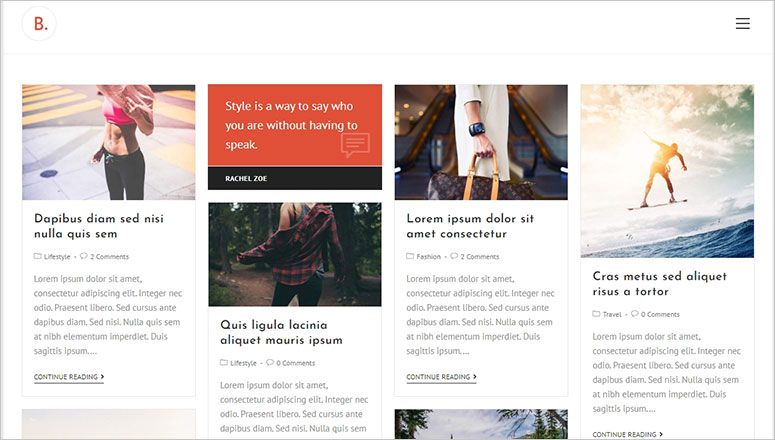Open 0 Comments on Quis ligula post
Image resolution: width=775 pixels, height=440 pixels.
(x=296, y=363)
